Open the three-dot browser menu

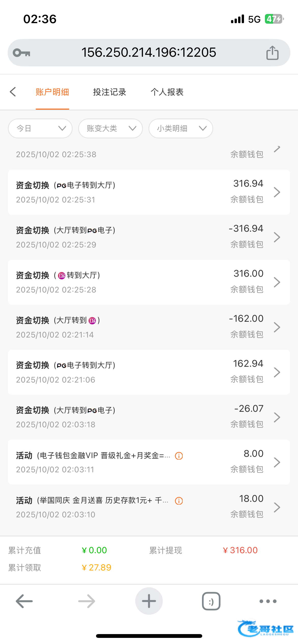pyautogui.click(x=268, y=601)
